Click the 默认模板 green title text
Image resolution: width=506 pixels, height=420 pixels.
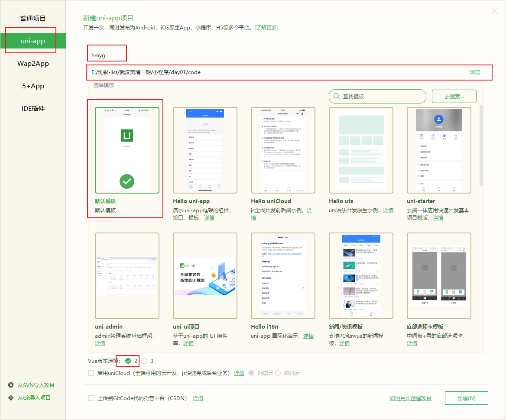105,201
